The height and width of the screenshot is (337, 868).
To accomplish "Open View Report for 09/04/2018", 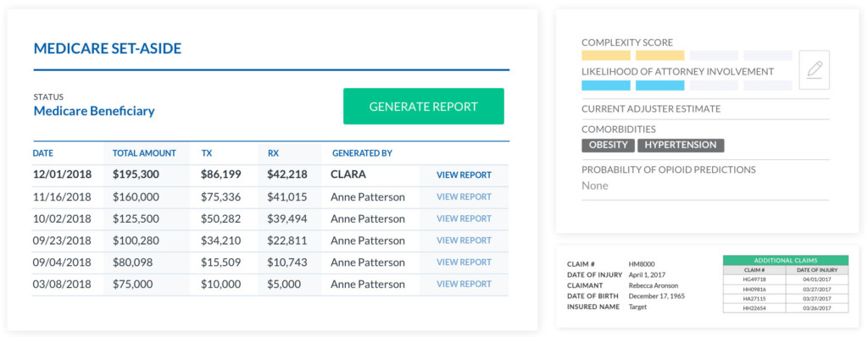I will pyautogui.click(x=464, y=262).
